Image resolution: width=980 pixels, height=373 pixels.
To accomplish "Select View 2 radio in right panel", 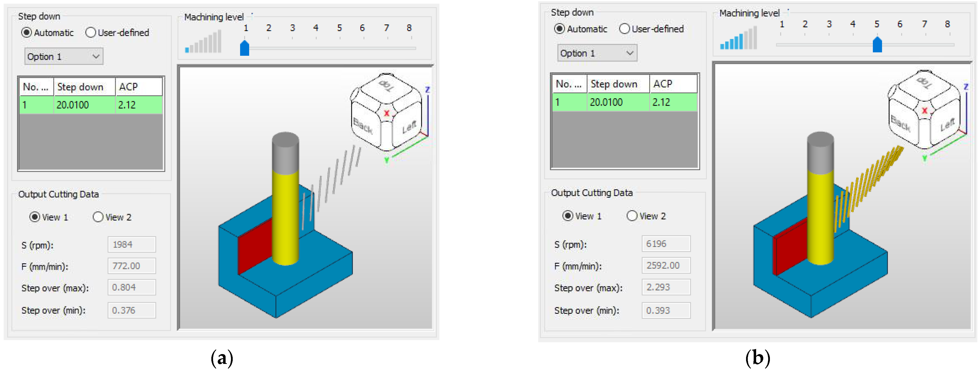I will click(632, 216).
